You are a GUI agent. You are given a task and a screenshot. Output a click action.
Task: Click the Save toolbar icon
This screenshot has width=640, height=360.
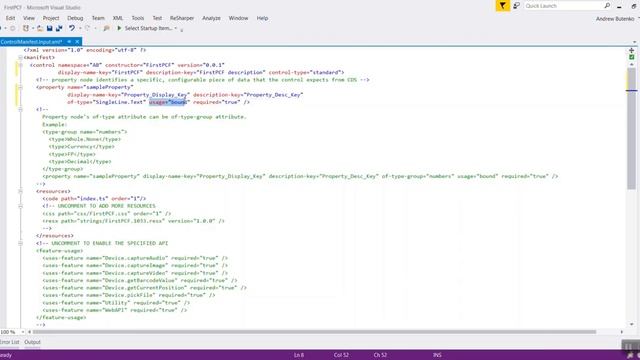(x=49, y=28)
